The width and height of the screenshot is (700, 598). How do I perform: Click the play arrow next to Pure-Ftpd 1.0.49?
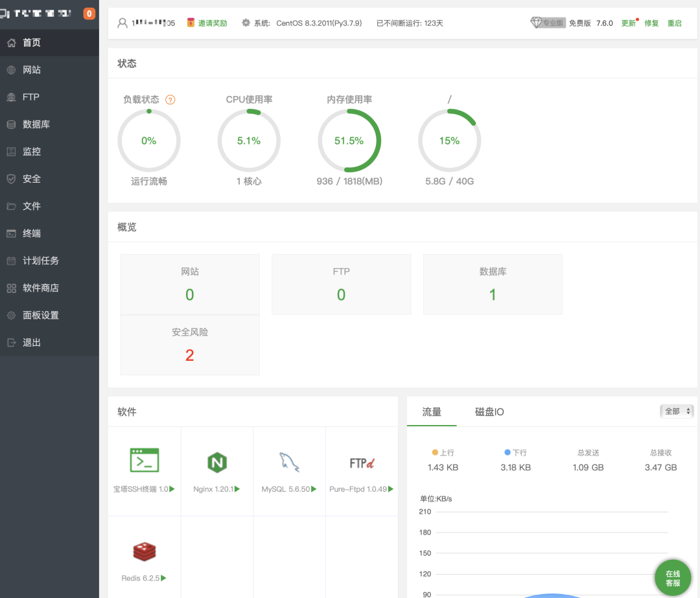(391, 489)
